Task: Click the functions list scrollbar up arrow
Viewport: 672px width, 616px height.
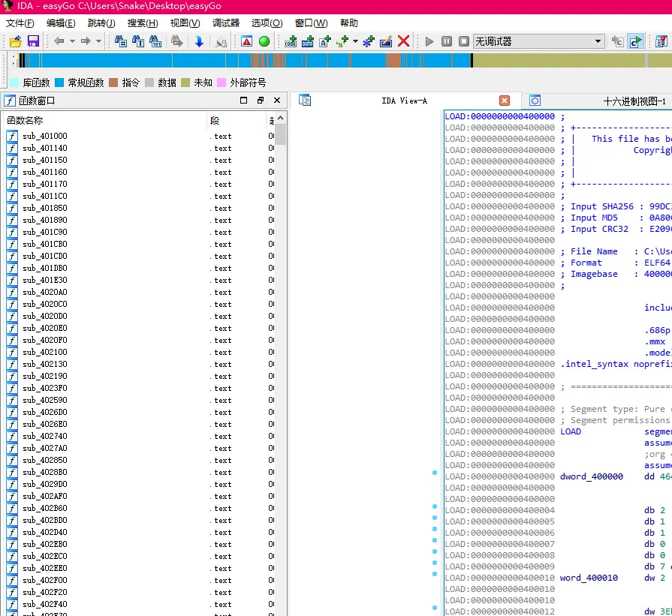Action: pos(280,118)
